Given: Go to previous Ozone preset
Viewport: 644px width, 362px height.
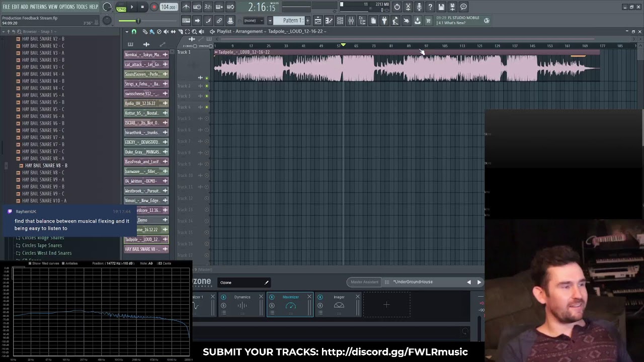Looking at the screenshot, I should coord(469,282).
